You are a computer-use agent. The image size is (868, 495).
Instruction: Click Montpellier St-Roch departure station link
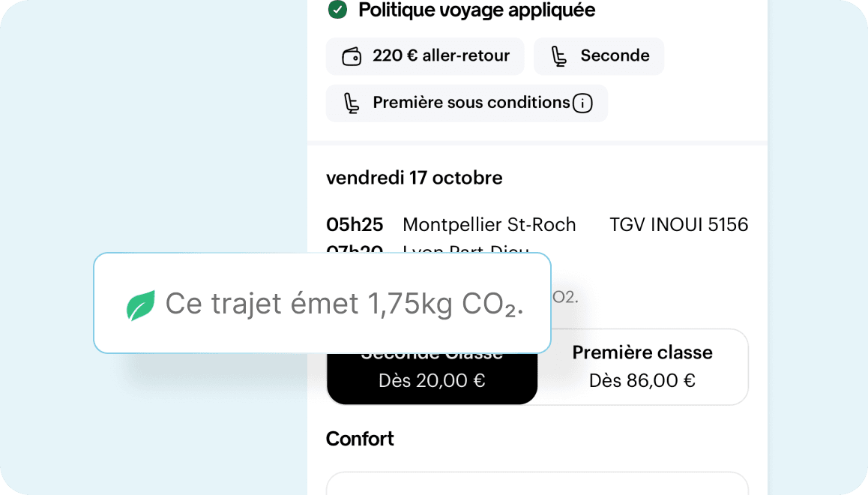[489, 224]
